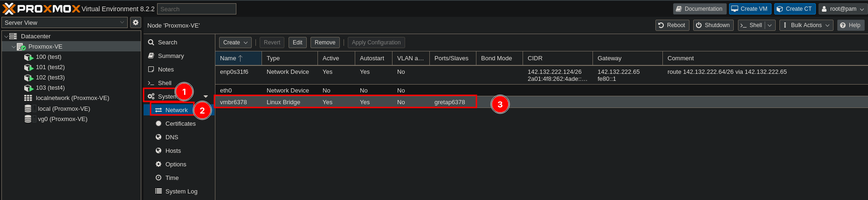
Task: Sort by the Active column header
Action: (x=336, y=58)
